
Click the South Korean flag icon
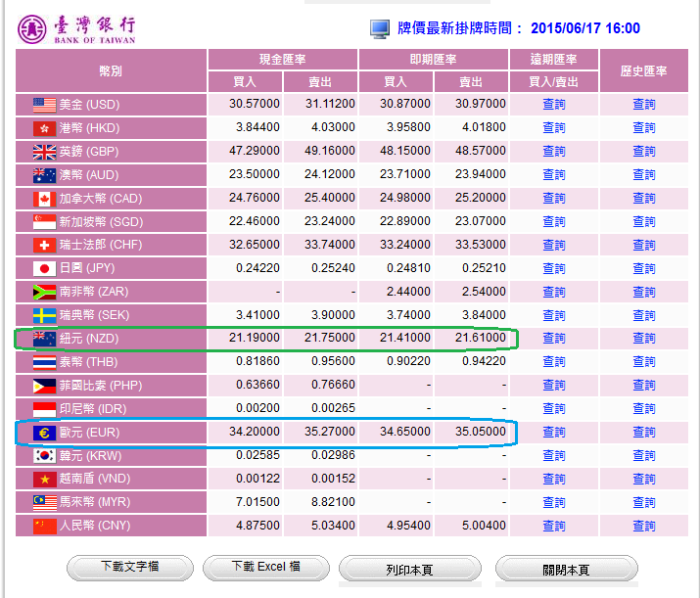44,456
